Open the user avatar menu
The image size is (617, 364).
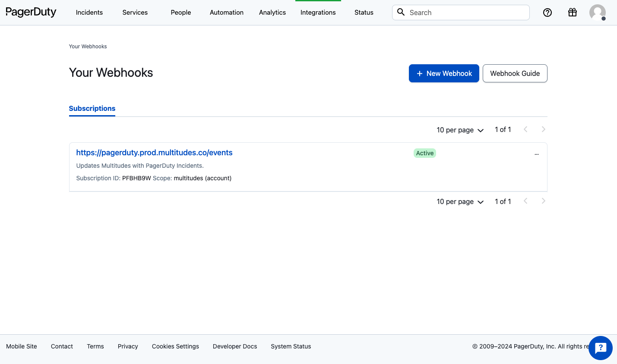(597, 13)
